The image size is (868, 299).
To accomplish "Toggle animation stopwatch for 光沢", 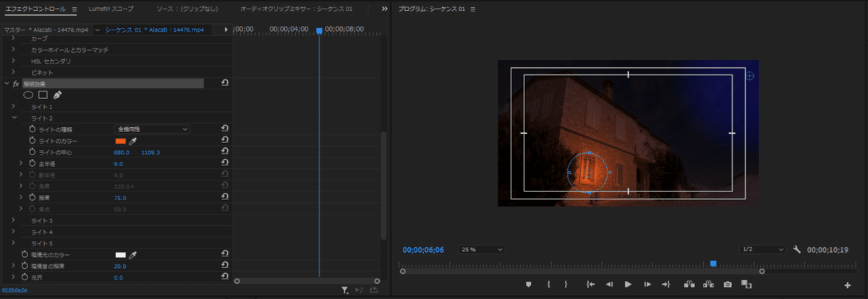I will [x=25, y=277].
